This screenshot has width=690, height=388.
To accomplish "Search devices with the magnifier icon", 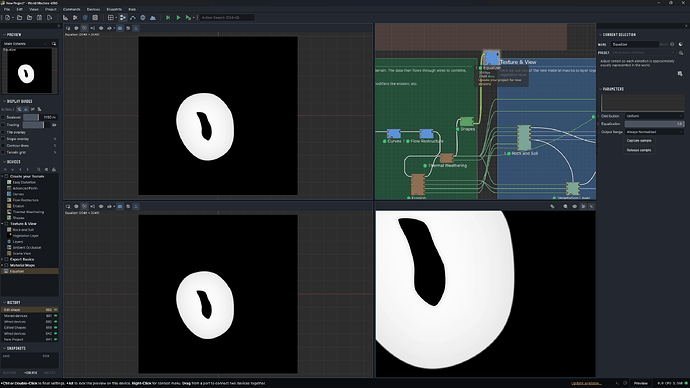I will [39, 169].
